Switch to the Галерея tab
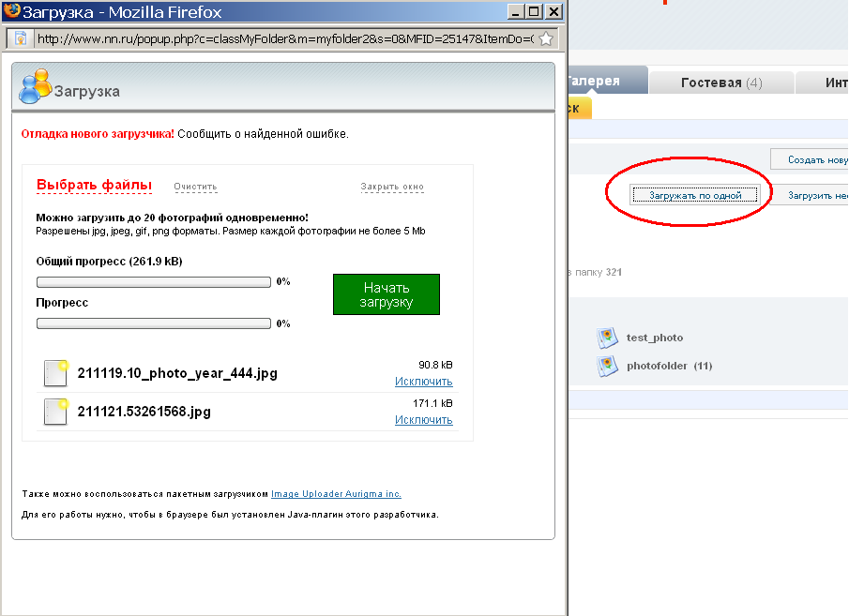This screenshot has height=616, width=849. coord(608,81)
